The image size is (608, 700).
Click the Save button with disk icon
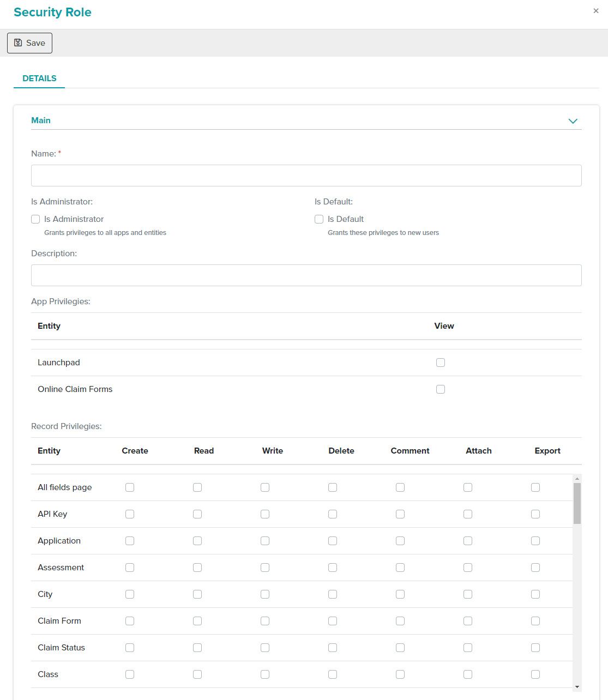pos(29,43)
